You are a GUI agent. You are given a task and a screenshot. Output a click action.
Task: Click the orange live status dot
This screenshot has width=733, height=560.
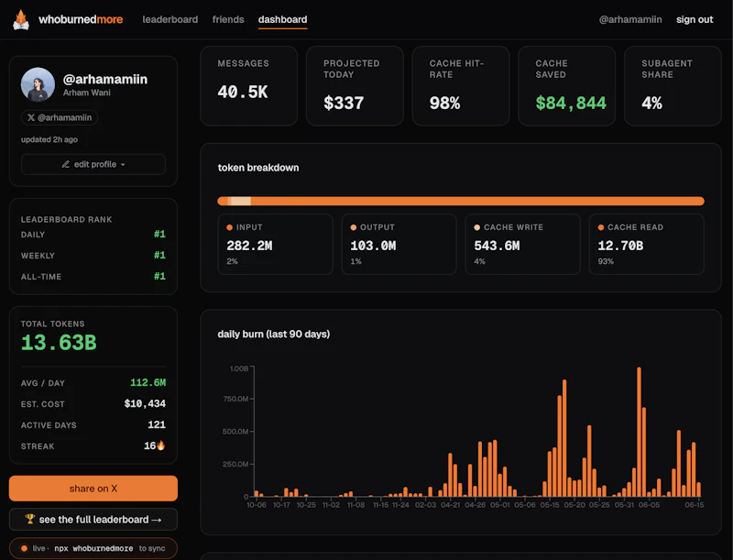(x=24, y=548)
